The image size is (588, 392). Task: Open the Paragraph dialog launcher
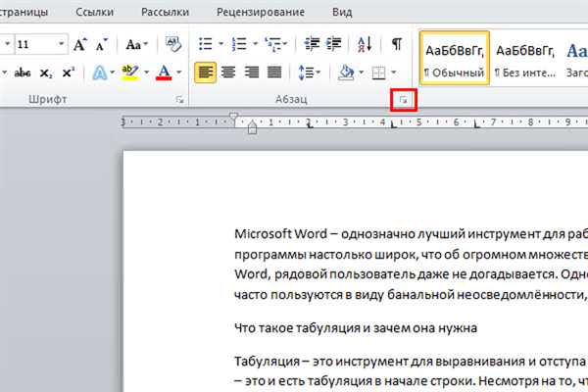[404, 100]
